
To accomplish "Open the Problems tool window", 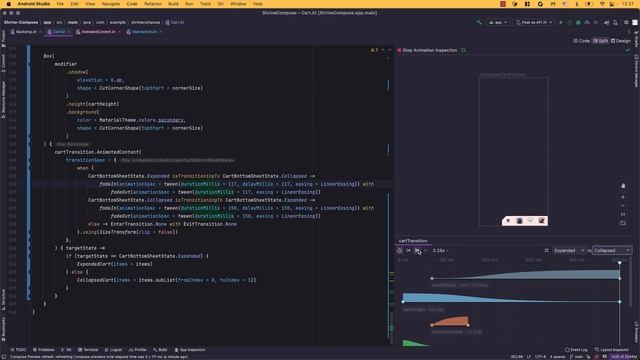I will [x=44, y=350].
